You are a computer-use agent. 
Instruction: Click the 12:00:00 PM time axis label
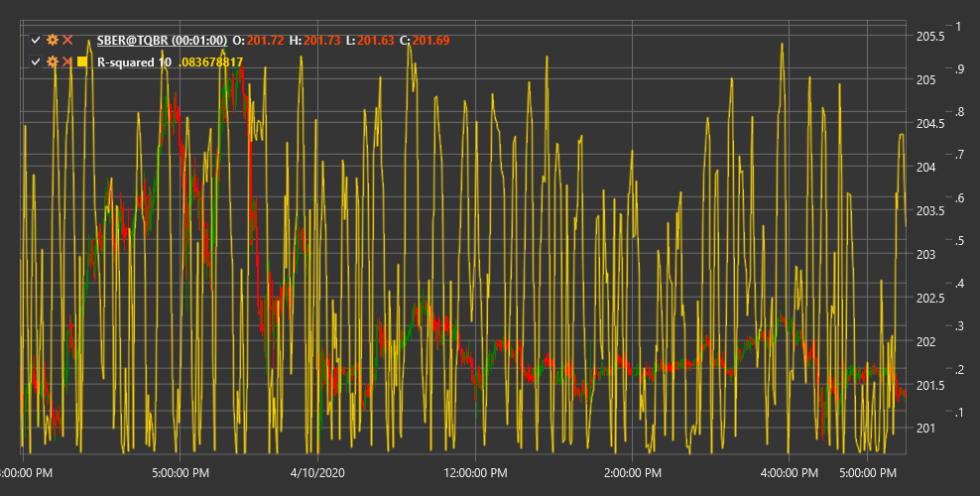coord(475,473)
